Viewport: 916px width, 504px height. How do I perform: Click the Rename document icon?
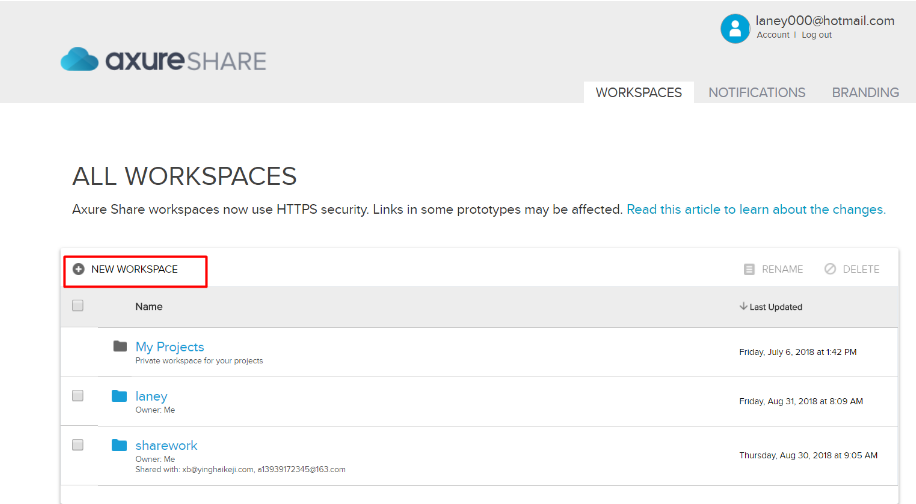tap(749, 269)
